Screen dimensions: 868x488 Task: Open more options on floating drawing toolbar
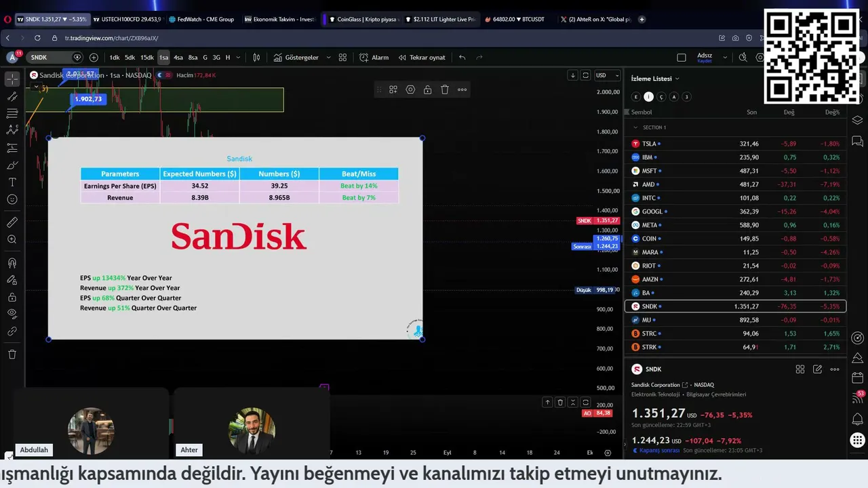click(462, 89)
